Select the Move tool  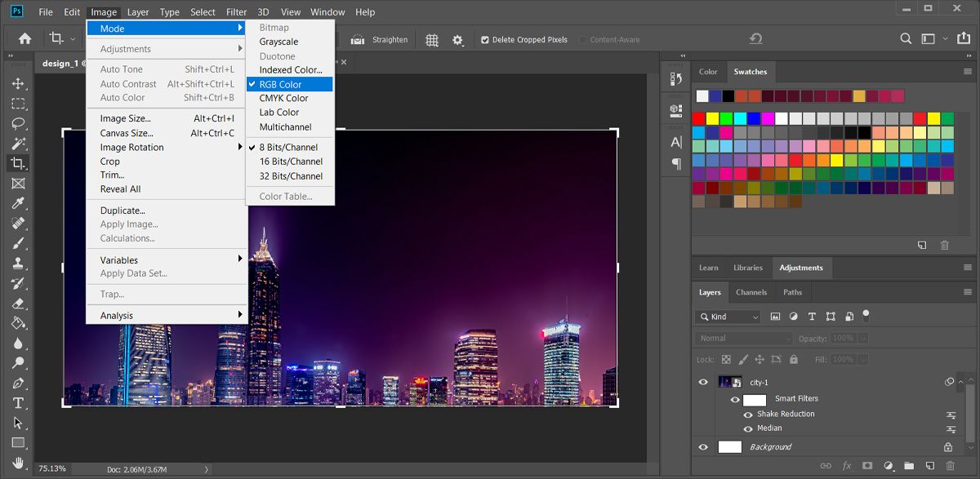click(x=18, y=82)
